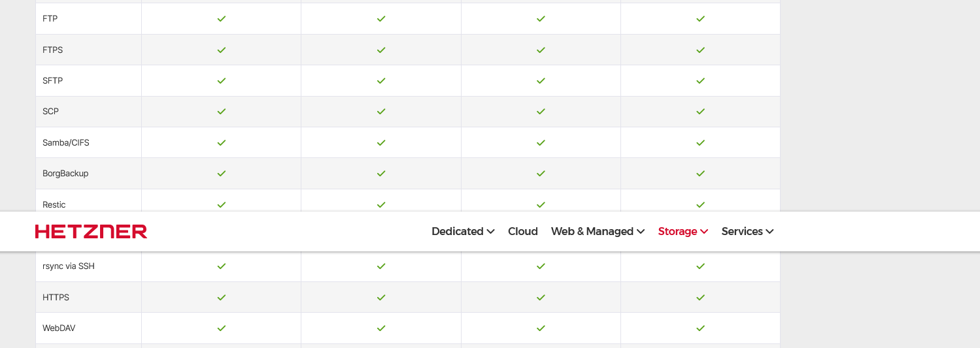Click the rsync via SSH label
Viewport: 980px width, 348px height.
[x=69, y=266]
